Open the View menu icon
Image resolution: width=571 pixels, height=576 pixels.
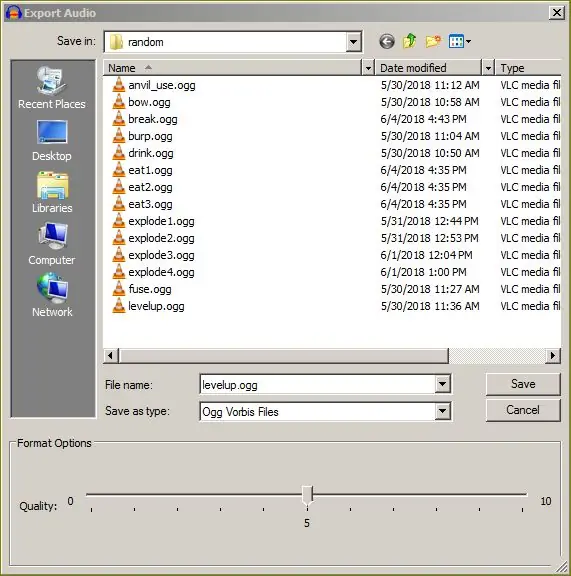459,41
